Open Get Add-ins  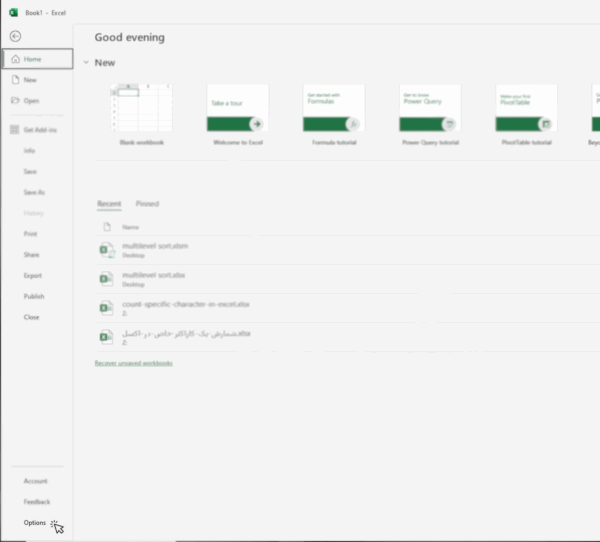tap(38, 130)
